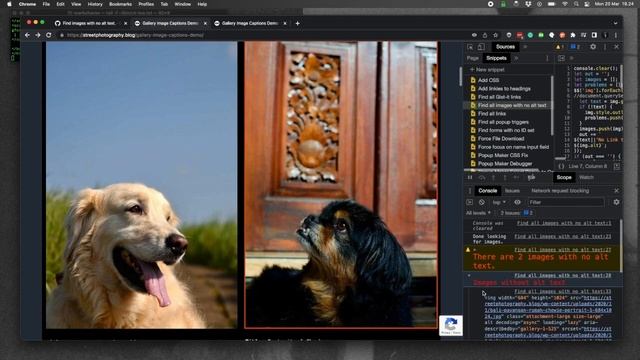Click the console Filter input field
640x360 pixels.
(566, 202)
